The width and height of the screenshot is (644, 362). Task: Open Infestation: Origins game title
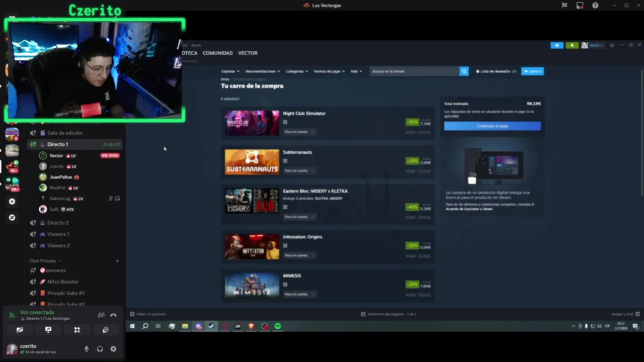tap(302, 237)
